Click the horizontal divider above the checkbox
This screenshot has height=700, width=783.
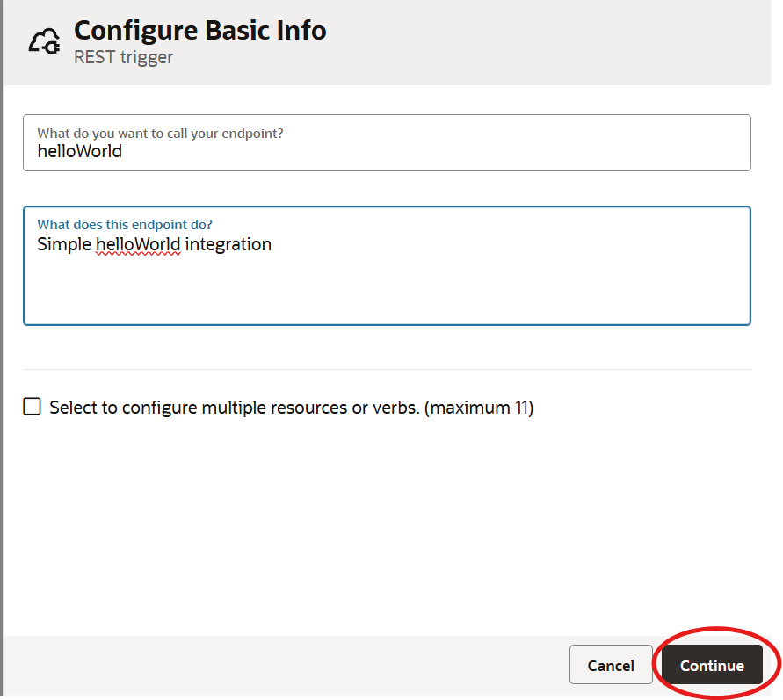[387, 369]
